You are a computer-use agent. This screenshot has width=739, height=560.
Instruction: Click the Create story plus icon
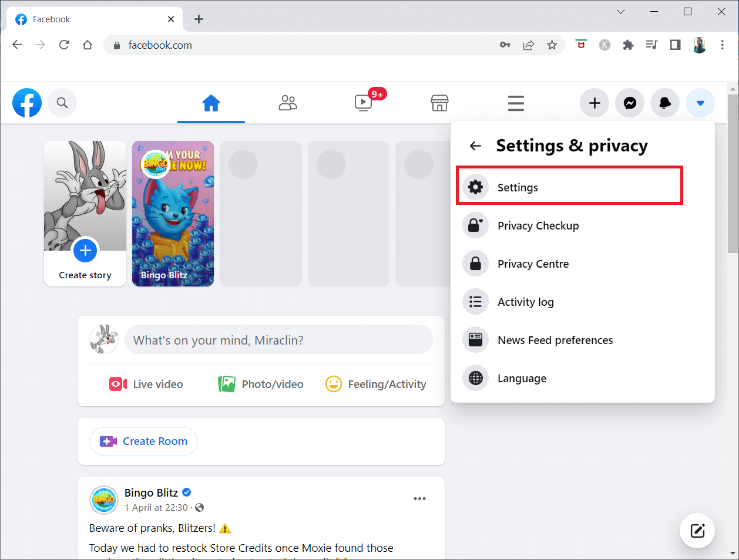tap(85, 251)
